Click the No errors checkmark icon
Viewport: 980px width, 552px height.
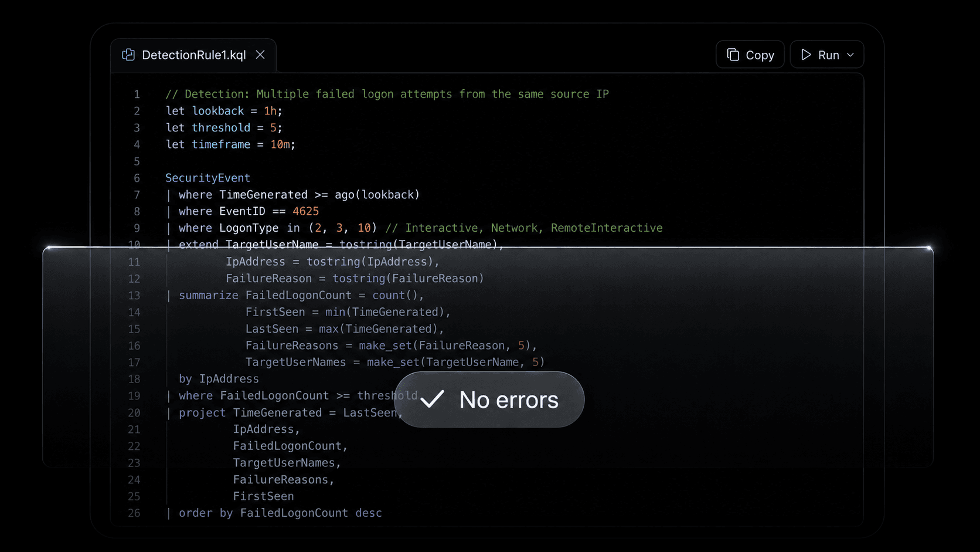432,399
